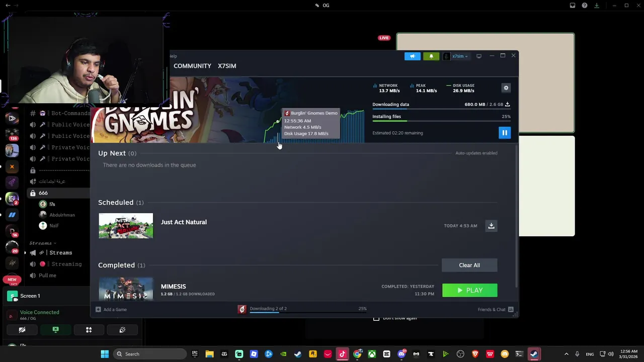Click the Downloading data progress bar
This screenshot has width=644, height=362.
pos(441,109)
